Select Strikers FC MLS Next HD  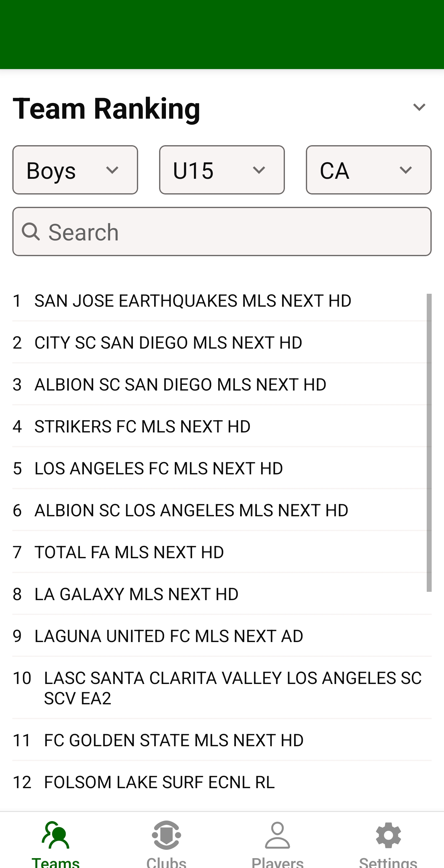tap(142, 427)
